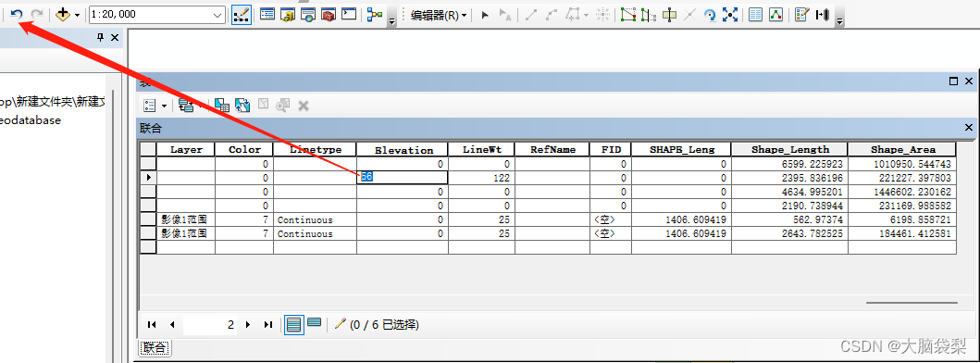Select the Point construction tool
The image size is (980, 363).
[603, 15]
